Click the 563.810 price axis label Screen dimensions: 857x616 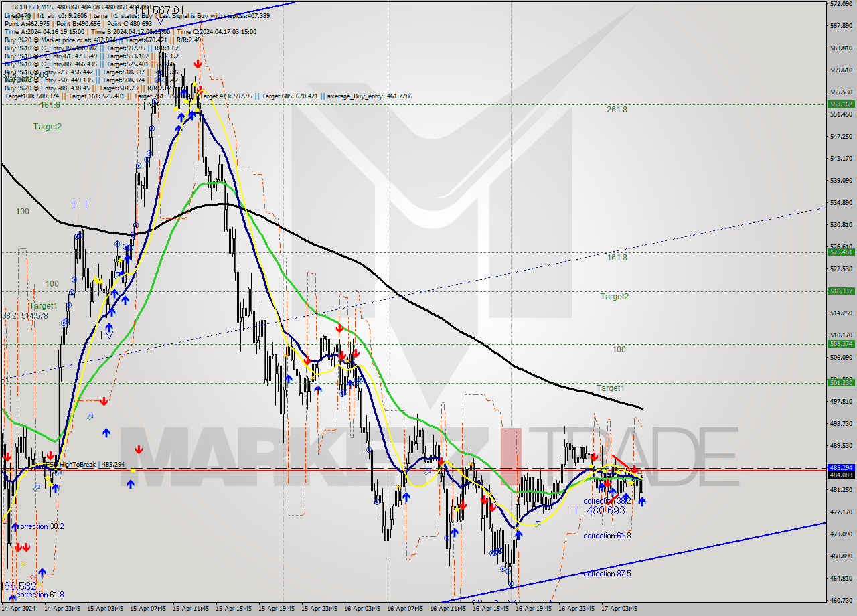[841, 48]
